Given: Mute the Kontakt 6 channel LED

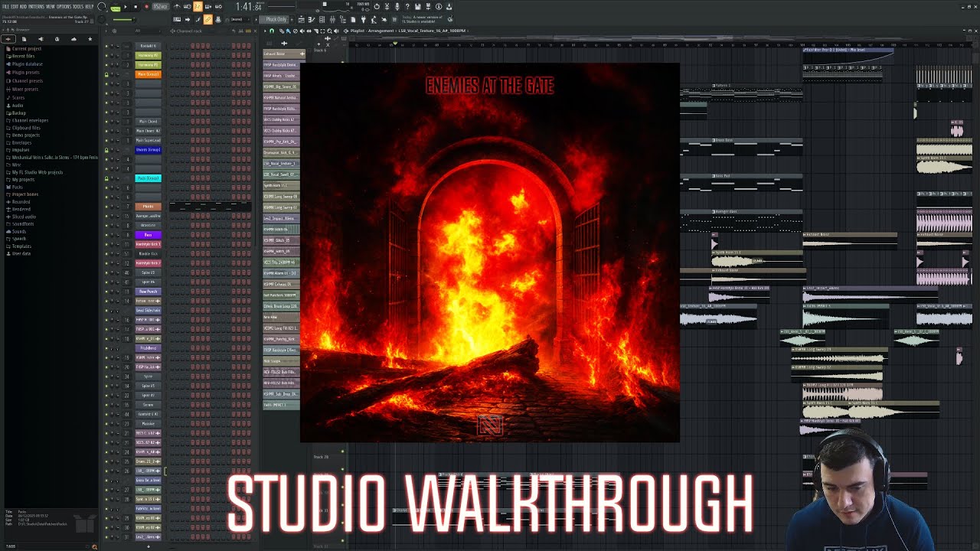Looking at the screenshot, I should pos(106,46).
